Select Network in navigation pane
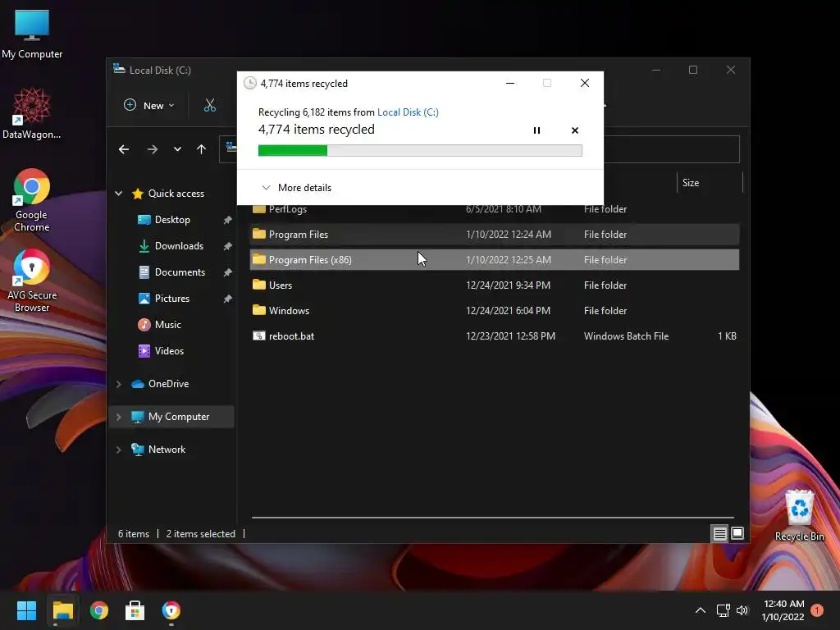 coord(167,450)
